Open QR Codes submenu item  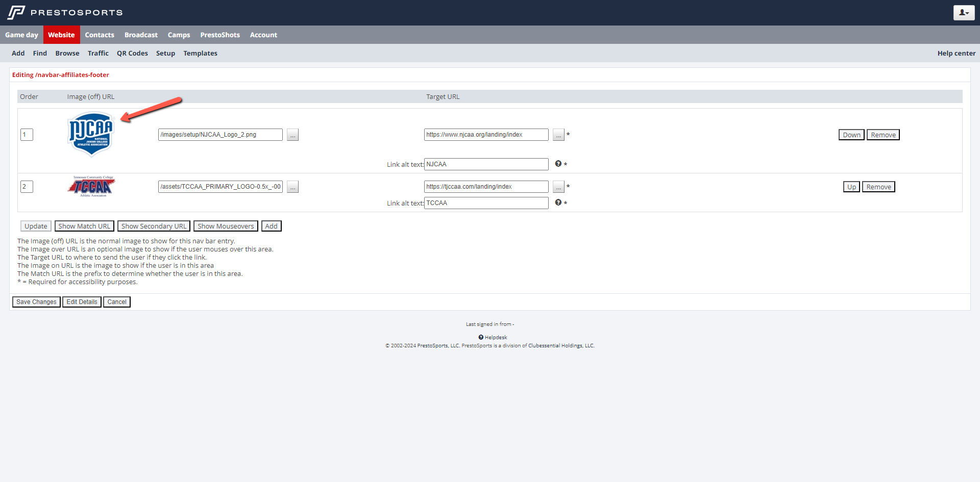point(132,53)
